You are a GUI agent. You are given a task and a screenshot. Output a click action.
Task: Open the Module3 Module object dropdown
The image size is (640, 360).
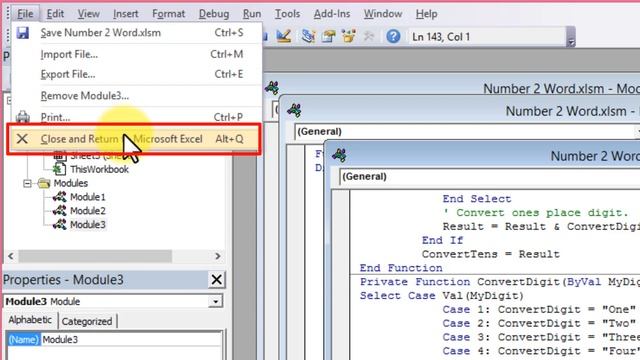(x=215, y=302)
